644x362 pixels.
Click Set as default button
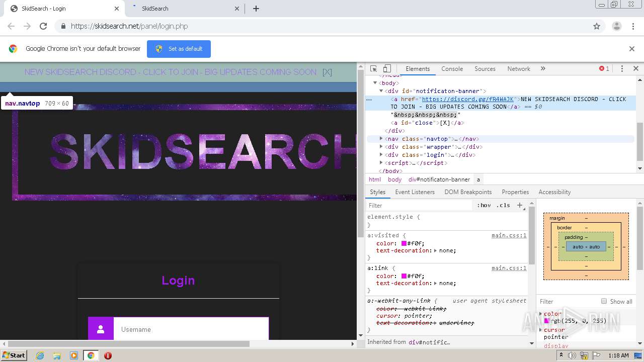coord(179,49)
